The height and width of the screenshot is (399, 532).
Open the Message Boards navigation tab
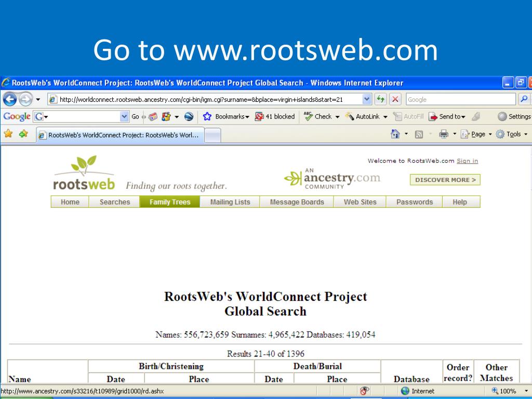(x=297, y=202)
